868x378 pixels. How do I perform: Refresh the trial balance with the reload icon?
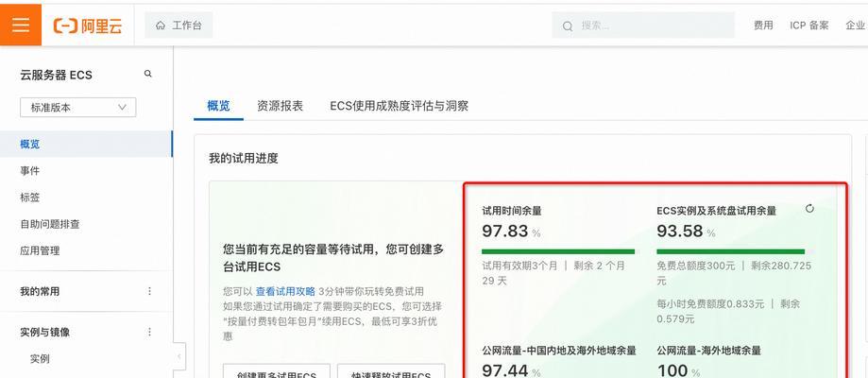(809, 209)
